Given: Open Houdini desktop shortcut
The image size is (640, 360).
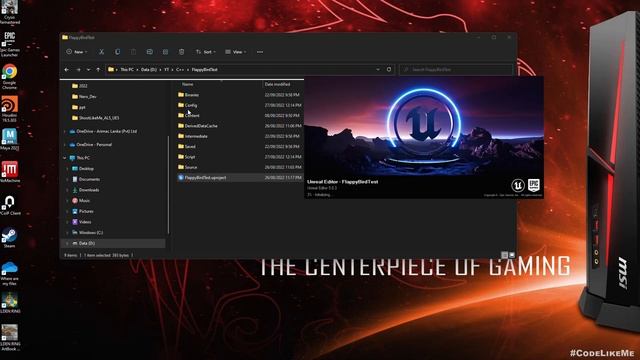Looking at the screenshot, I should [9, 109].
